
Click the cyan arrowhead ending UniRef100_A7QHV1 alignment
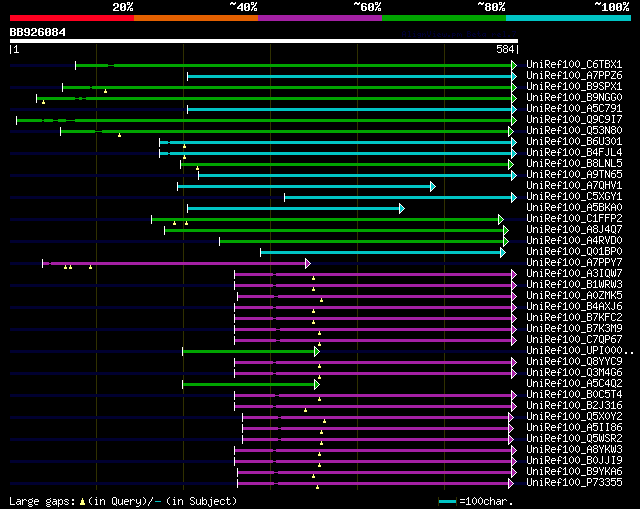(x=433, y=187)
